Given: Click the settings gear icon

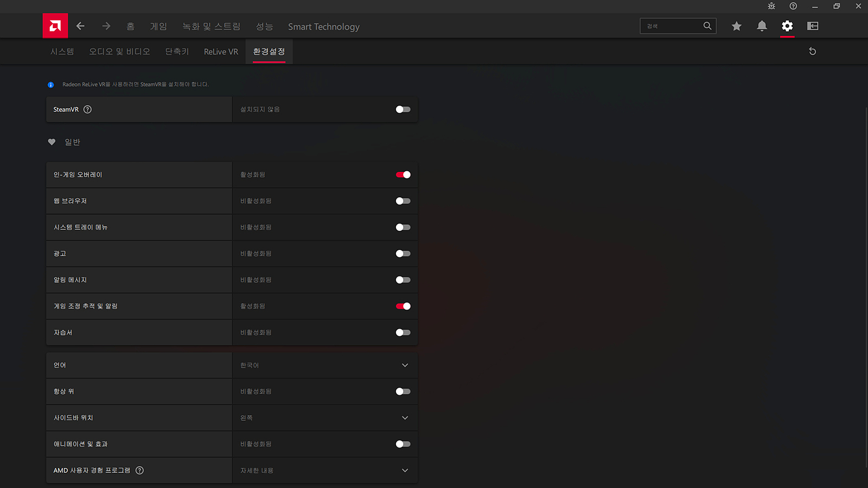Looking at the screenshot, I should (787, 26).
